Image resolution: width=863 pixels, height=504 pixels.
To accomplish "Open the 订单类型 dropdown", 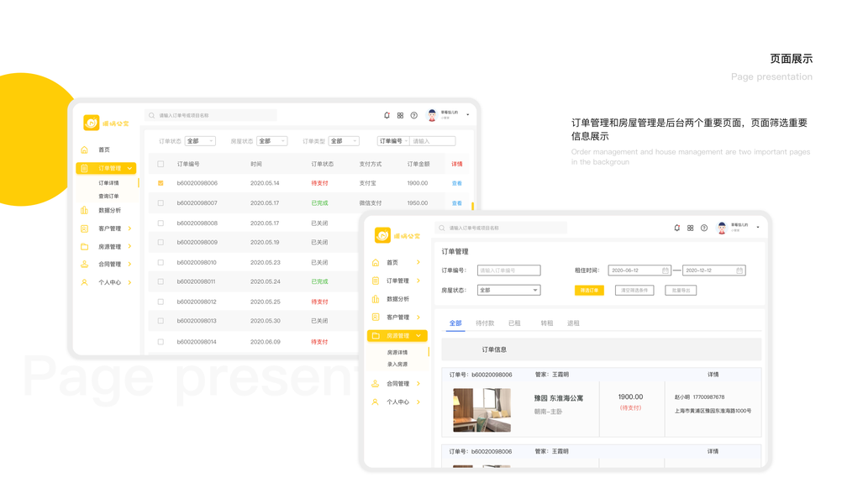I will [344, 141].
